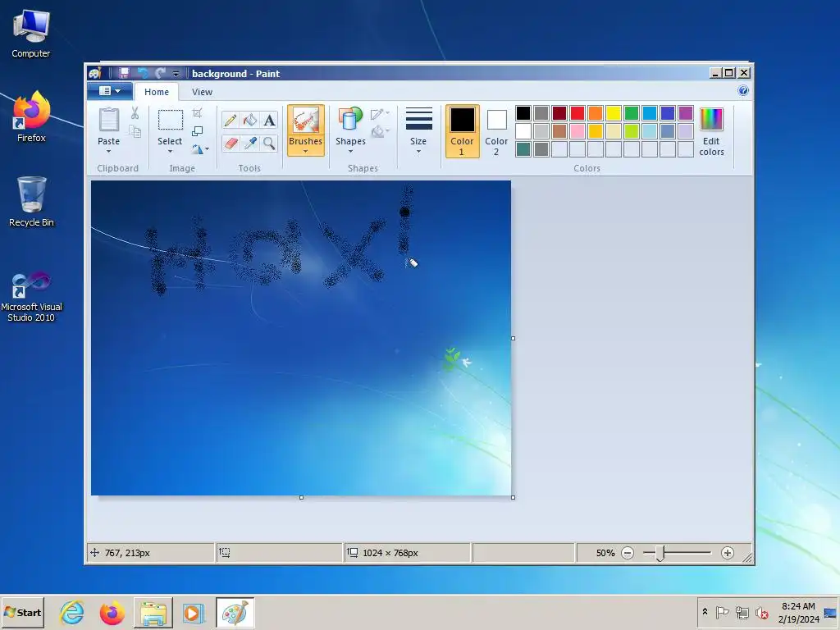
Task: Click zoom in plus button
Action: (727, 553)
